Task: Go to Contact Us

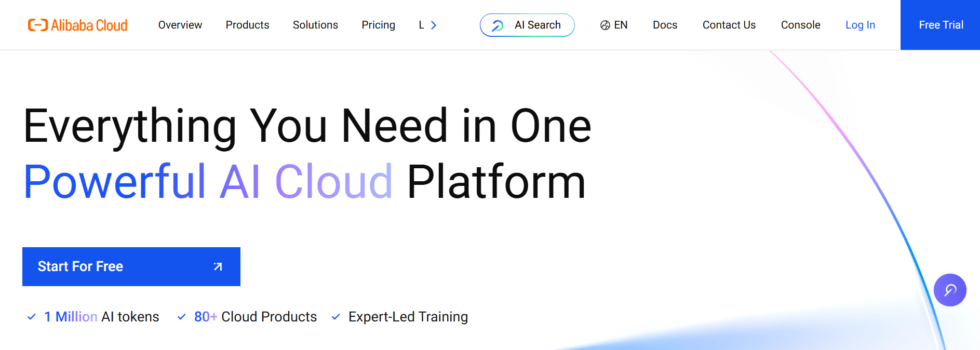Action: (x=729, y=25)
